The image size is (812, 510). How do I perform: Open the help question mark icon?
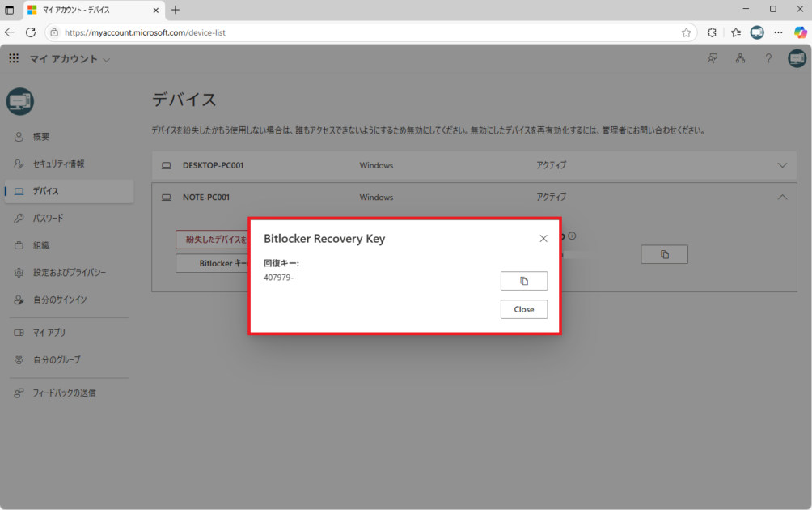coord(768,58)
